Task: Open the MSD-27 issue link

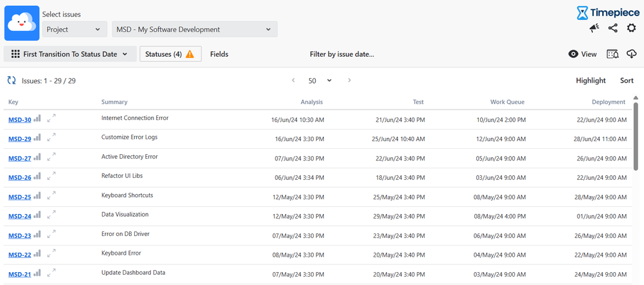Action: (x=19, y=159)
